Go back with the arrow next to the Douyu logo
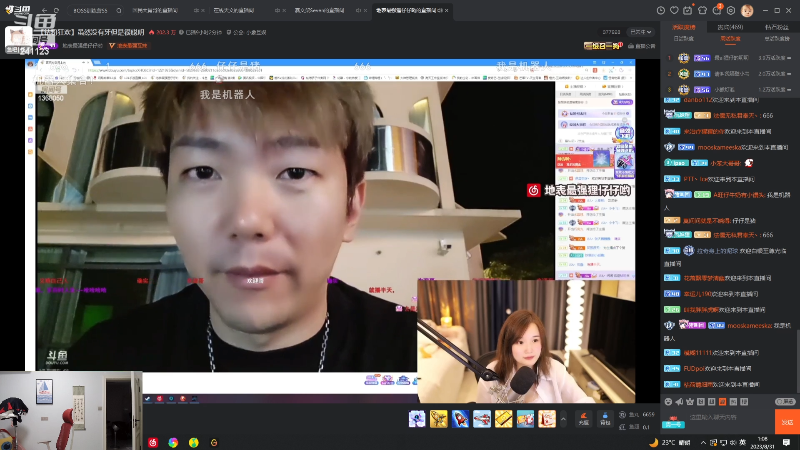Viewport: 800px width, 450px height. pyautogui.click(x=44, y=10)
